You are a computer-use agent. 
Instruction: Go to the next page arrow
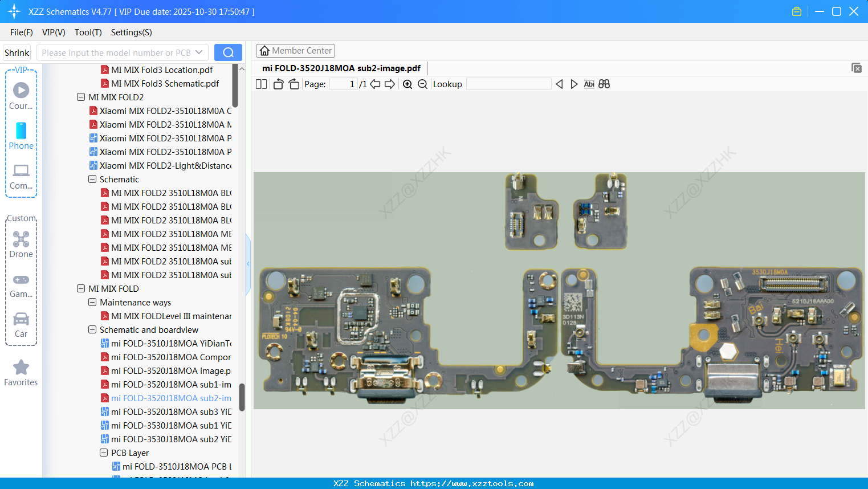(x=390, y=84)
